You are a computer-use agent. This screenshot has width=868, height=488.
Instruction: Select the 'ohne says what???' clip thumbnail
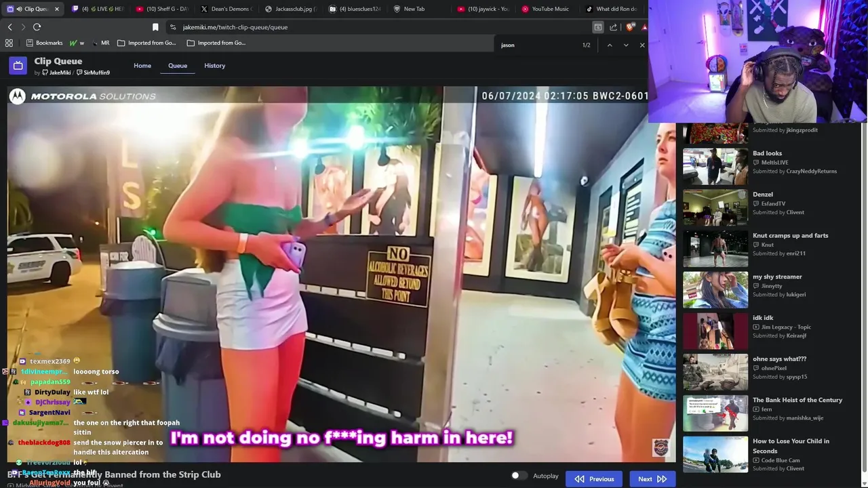click(715, 372)
